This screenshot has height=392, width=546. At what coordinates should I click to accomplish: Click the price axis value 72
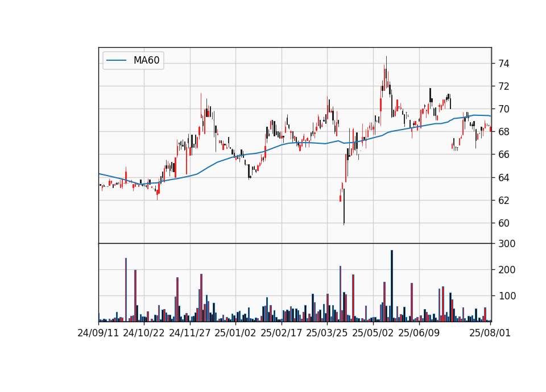[x=504, y=86]
